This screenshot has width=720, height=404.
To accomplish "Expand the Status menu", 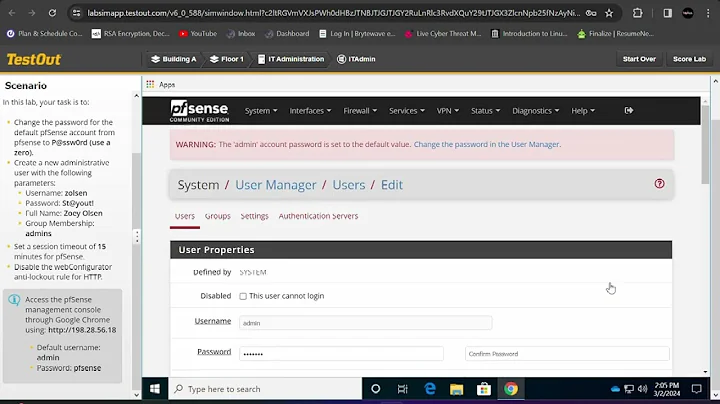I will point(485,111).
